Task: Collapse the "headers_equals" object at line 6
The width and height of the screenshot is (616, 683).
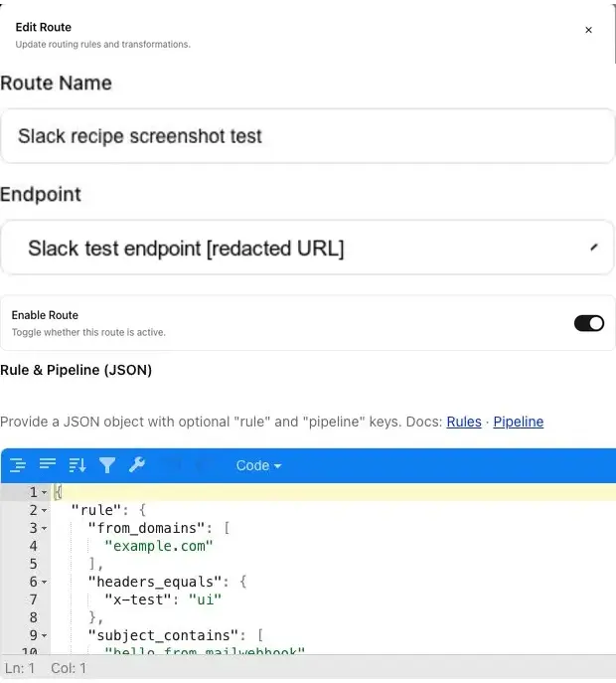Action: pos(44,582)
